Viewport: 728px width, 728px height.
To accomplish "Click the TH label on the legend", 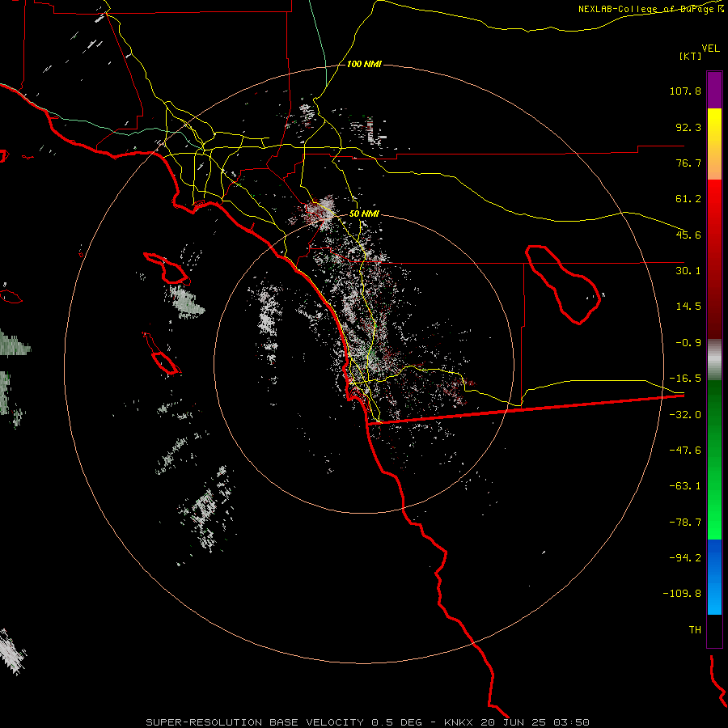I will point(695,630).
